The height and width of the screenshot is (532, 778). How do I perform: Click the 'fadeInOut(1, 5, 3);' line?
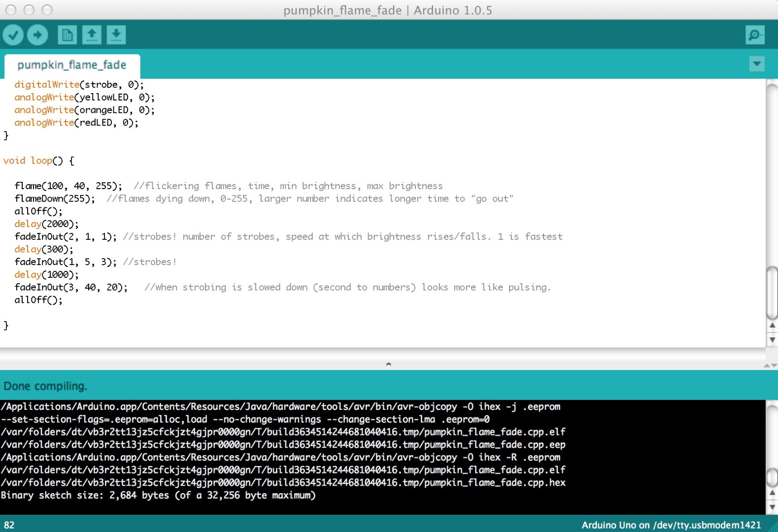(x=66, y=262)
